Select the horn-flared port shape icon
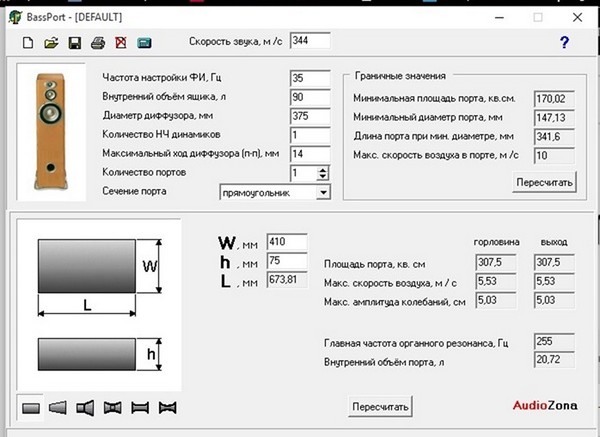 pos(85,408)
